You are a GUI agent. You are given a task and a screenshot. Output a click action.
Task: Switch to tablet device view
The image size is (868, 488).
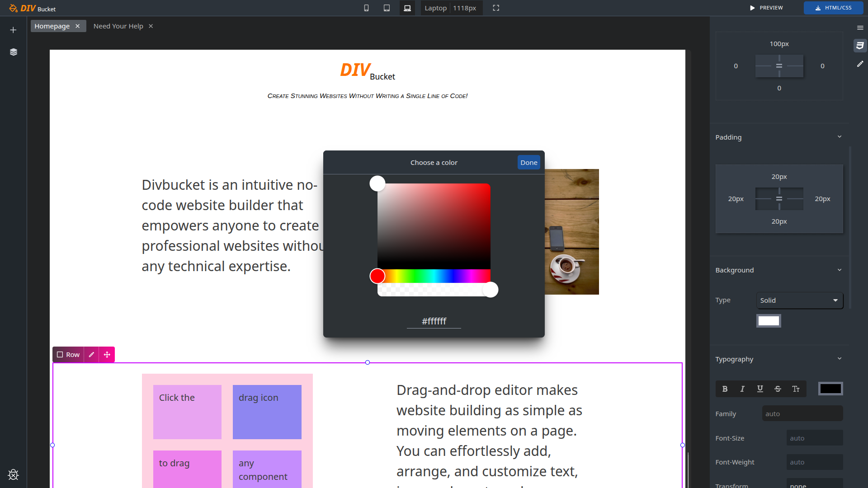pyautogui.click(x=387, y=8)
